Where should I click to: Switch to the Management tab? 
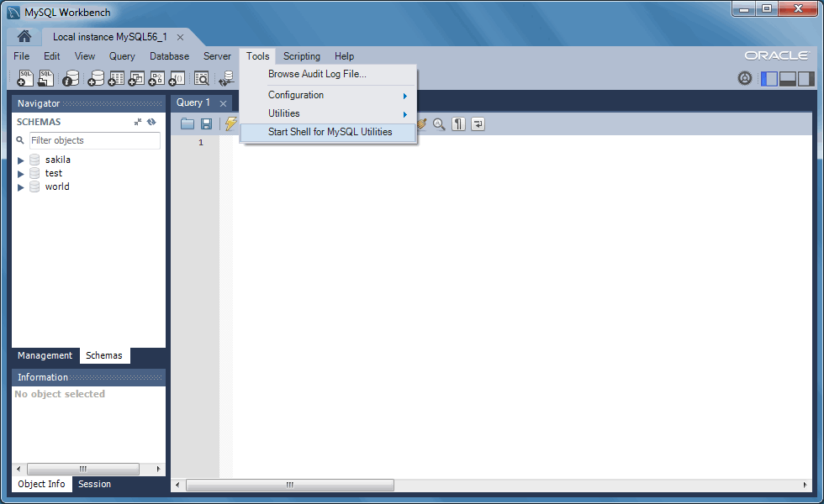point(46,355)
